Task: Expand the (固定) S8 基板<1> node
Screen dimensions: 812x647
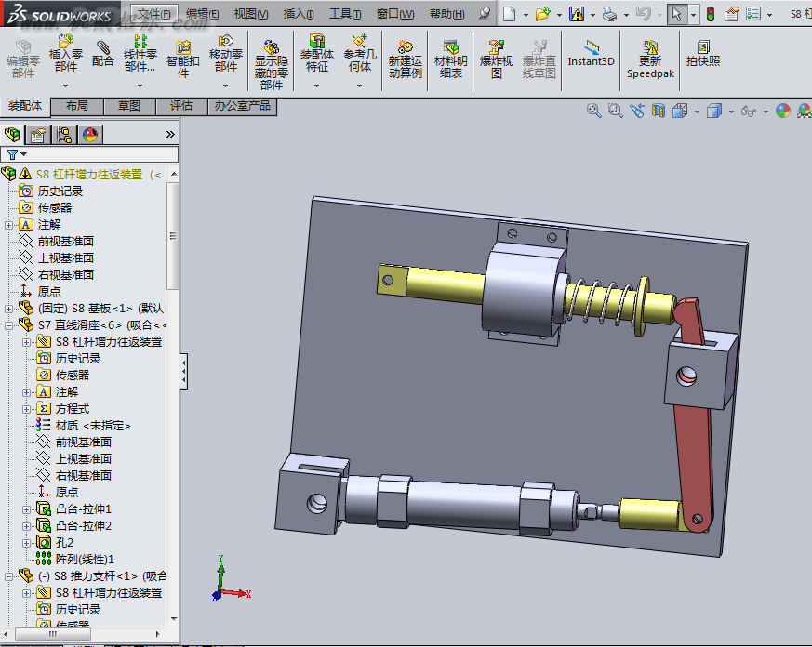Action: click(8, 309)
